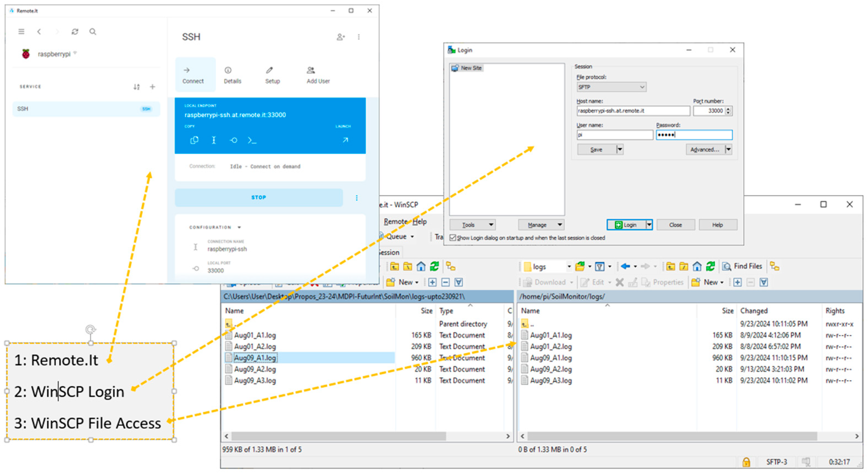This screenshot has width=868, height=474.
Task: Click the refresh icon in Remote.It toolbar
Action: (75, 32)
